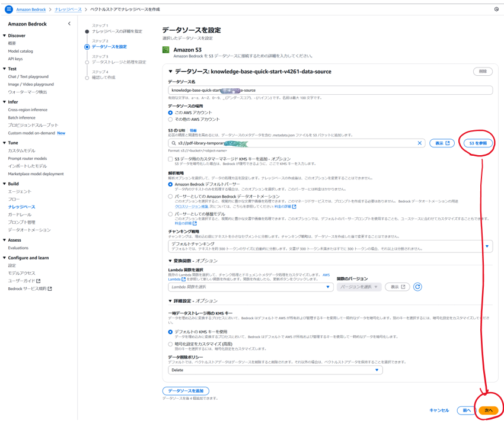Click the magnifier icon in S3 URI field
The image size is (504, 430).
coord(174,143)
